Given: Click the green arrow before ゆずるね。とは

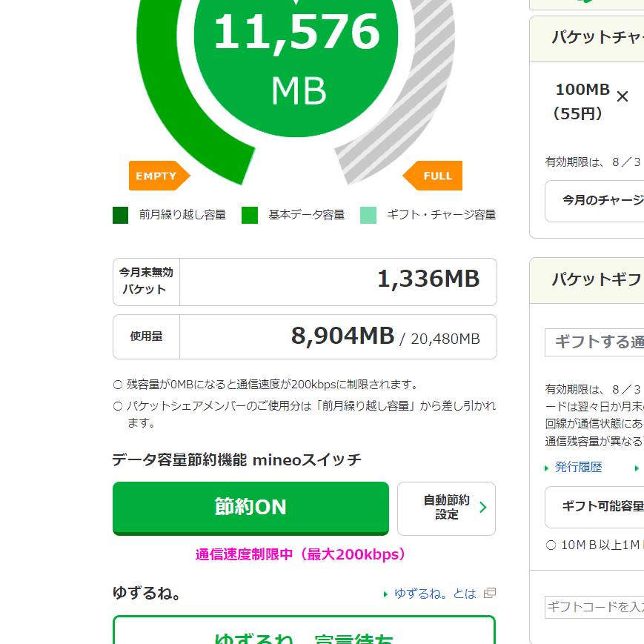Looking at the screenshot, I should 385,594.
